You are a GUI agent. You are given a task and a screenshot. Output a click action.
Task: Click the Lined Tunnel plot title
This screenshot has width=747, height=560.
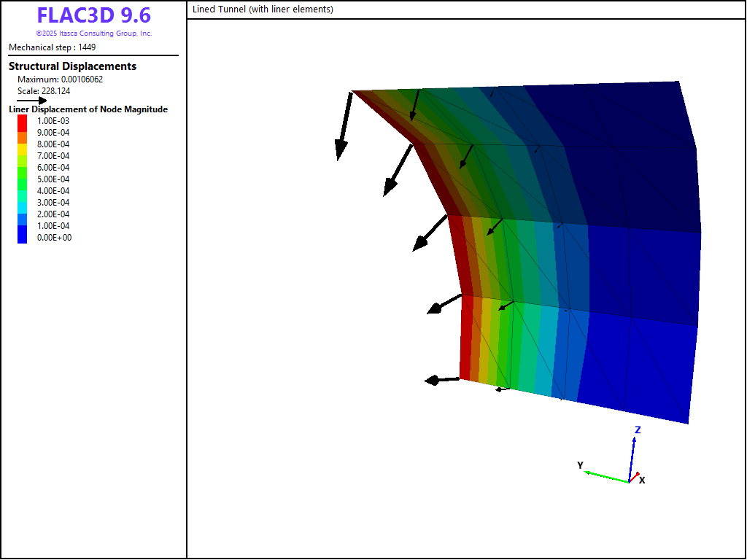pyautogui.click(x=263, y=9)
